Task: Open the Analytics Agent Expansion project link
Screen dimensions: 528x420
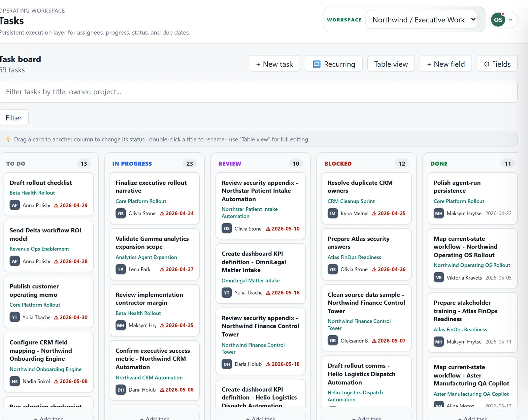Action: 146,257
